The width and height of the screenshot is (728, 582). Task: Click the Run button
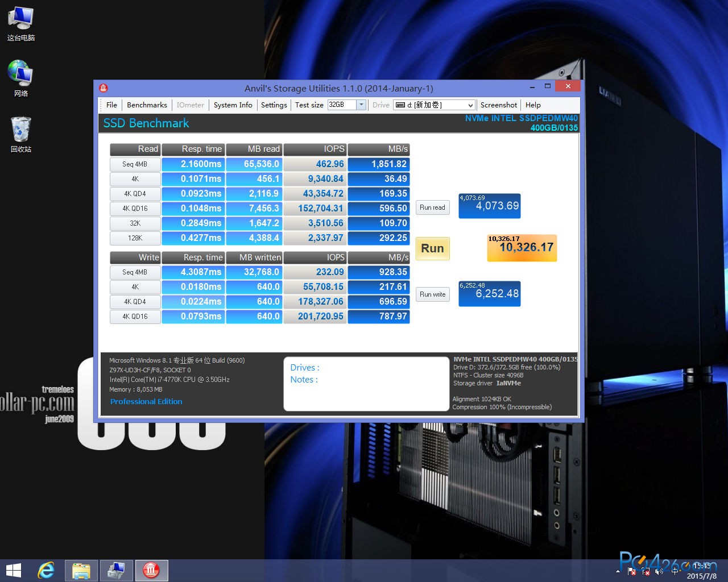433,248
